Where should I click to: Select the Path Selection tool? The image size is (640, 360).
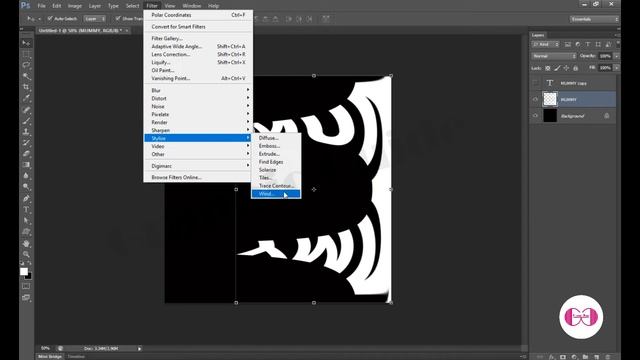pos(26,221)
